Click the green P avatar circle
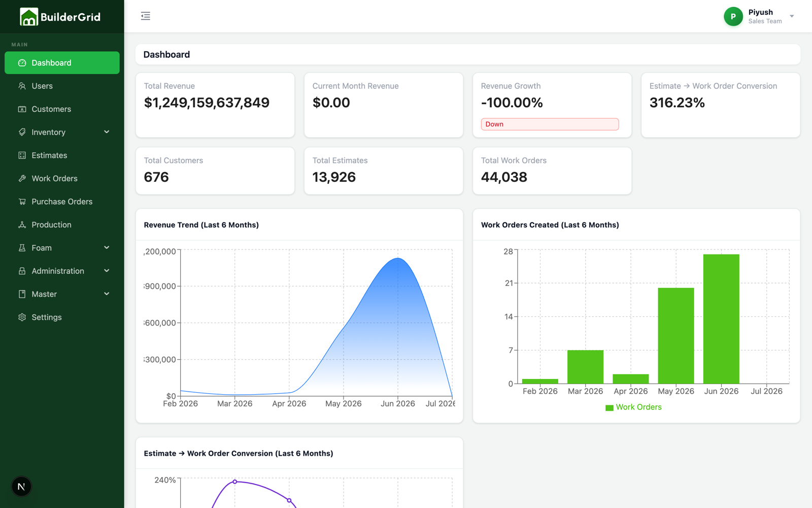The image size is (812, 508). pyautogui.click(x=733, y=16)
